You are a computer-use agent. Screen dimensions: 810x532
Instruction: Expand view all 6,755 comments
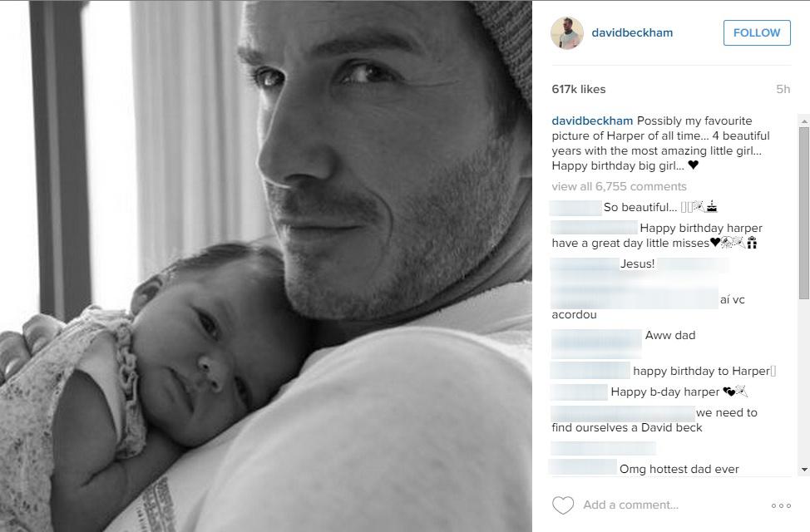(619, 186)
